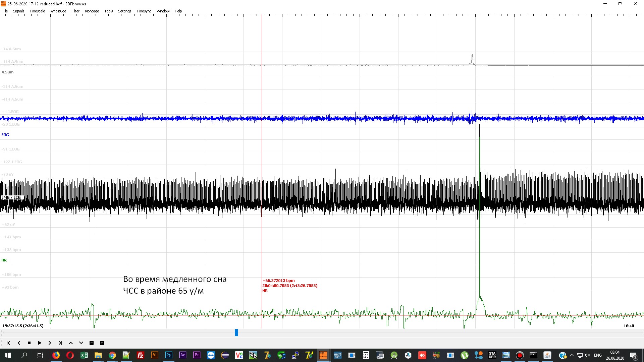Open Google Chrome from the taskbar

112,355
